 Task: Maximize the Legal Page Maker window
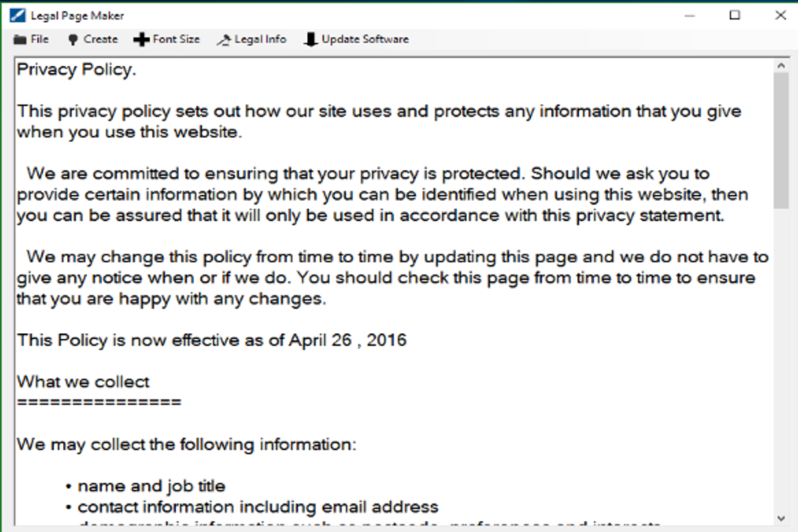coord(735,15)
